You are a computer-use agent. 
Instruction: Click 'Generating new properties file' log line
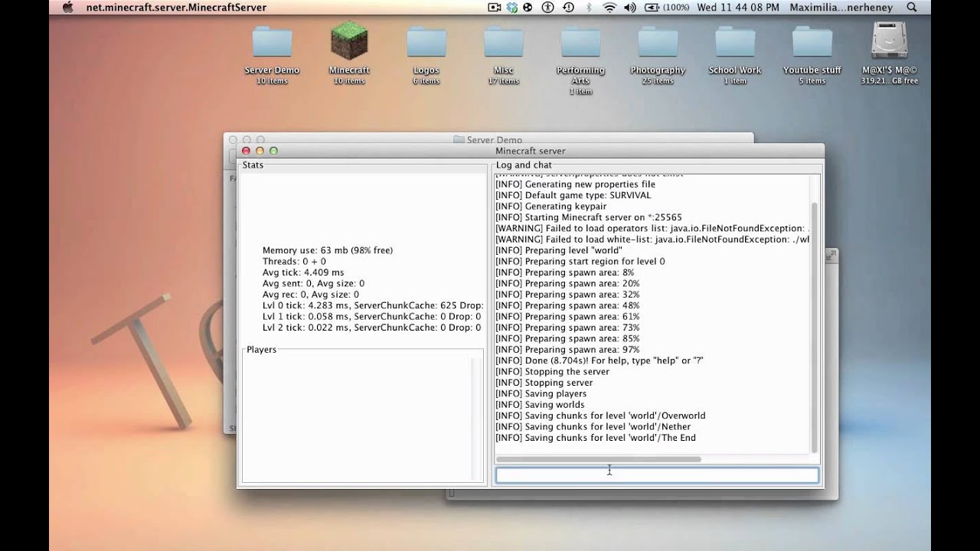pos(575,184)
